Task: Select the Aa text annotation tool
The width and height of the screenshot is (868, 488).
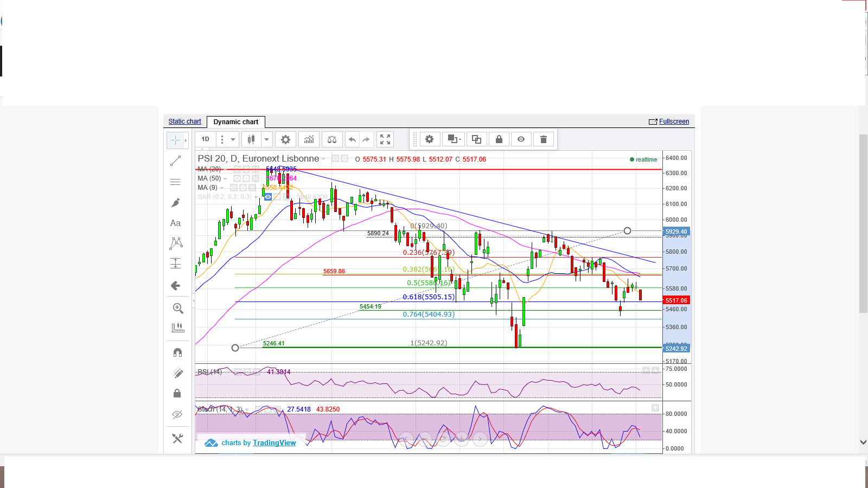Action: tap(175, 223)
